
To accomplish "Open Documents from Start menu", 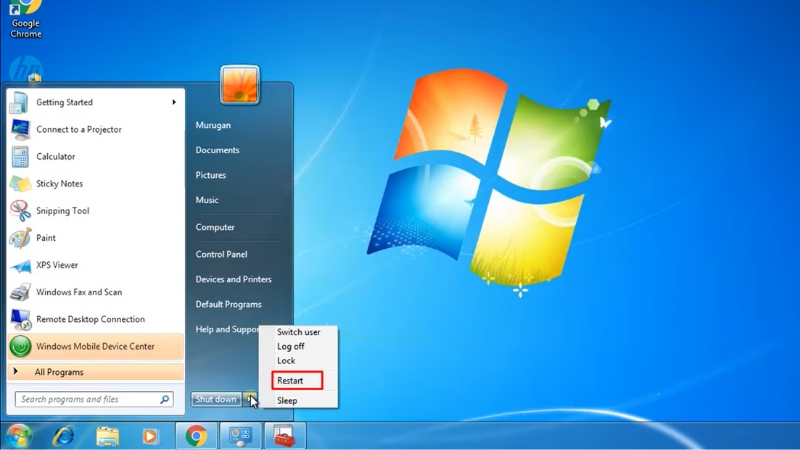I will pos(217,150).
